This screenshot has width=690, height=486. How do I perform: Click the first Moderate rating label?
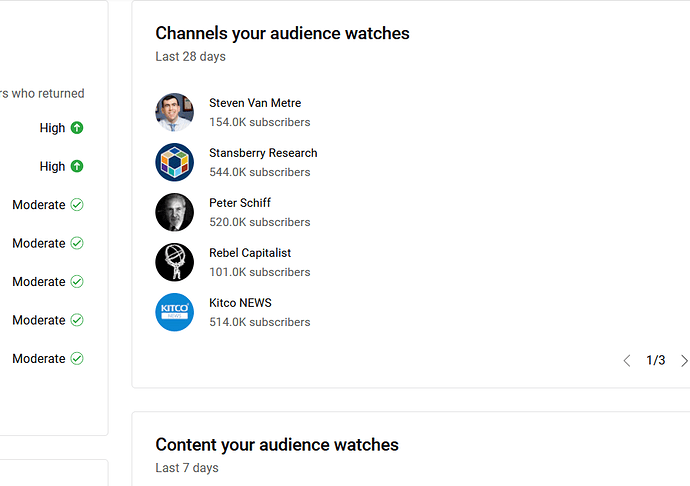pos(39,205)
